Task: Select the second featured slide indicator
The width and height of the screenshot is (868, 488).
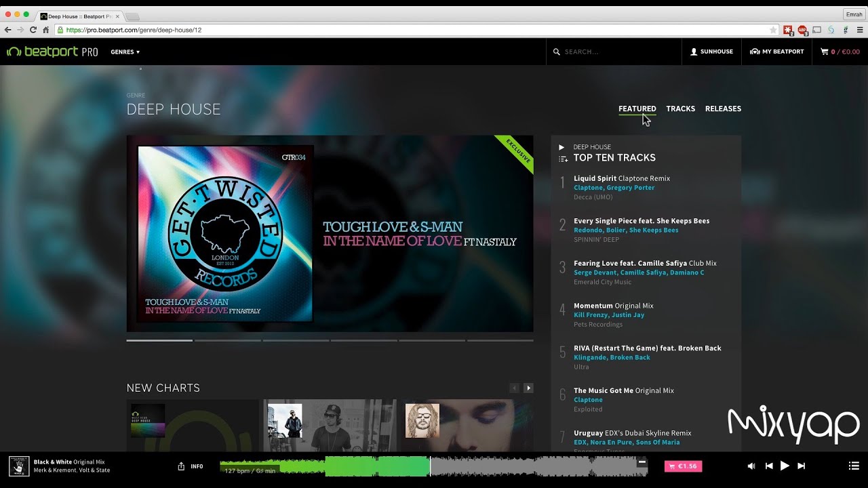Action: (227, 340)
